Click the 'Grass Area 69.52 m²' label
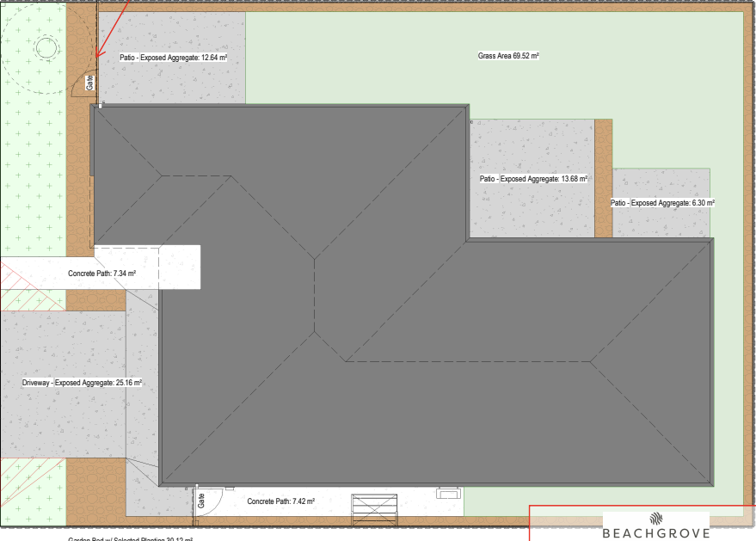 click(x=508, y=56)
